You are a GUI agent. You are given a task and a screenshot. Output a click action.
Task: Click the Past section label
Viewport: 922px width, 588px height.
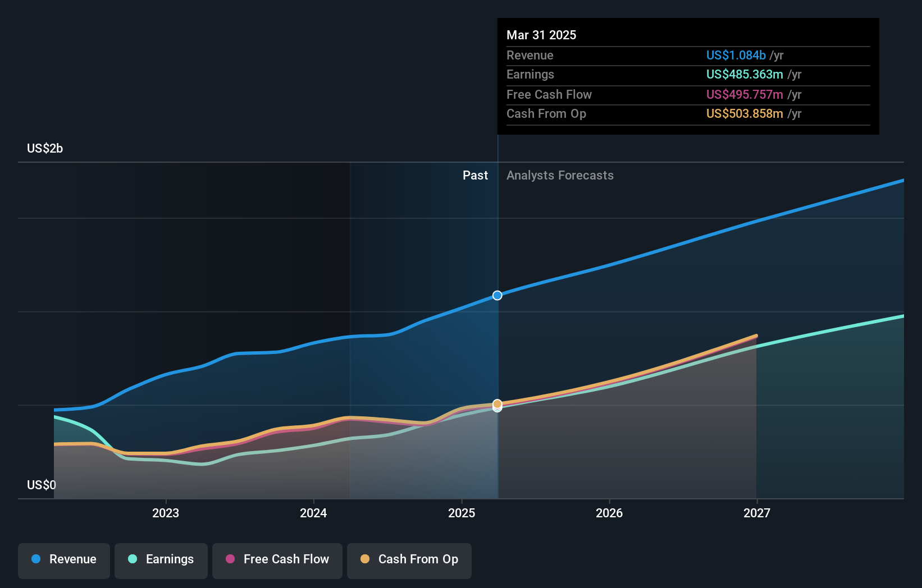click(475, 175)
